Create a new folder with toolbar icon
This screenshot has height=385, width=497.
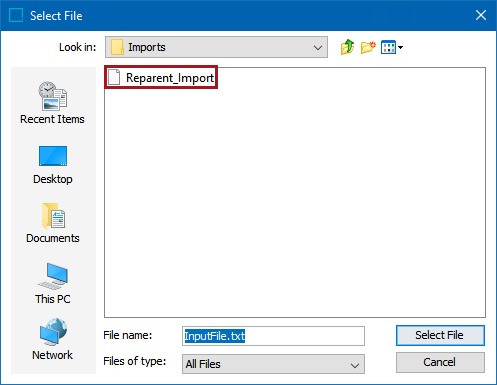pos(368,47)
